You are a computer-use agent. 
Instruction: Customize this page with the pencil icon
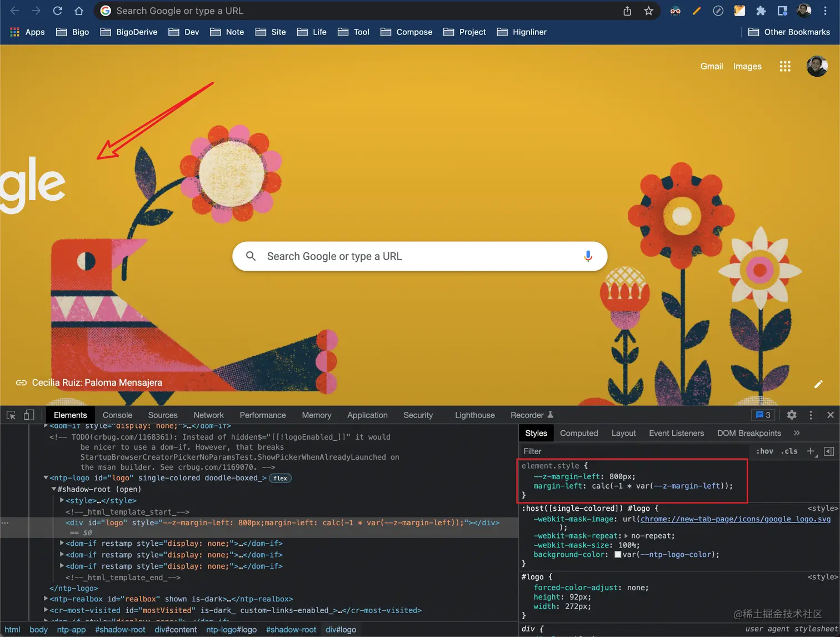point(818,384)
